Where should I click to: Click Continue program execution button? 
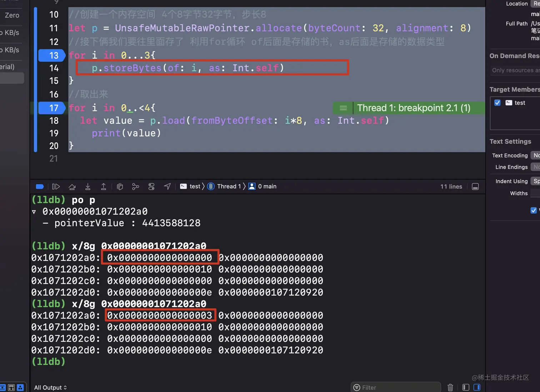[x=56, y=186]
